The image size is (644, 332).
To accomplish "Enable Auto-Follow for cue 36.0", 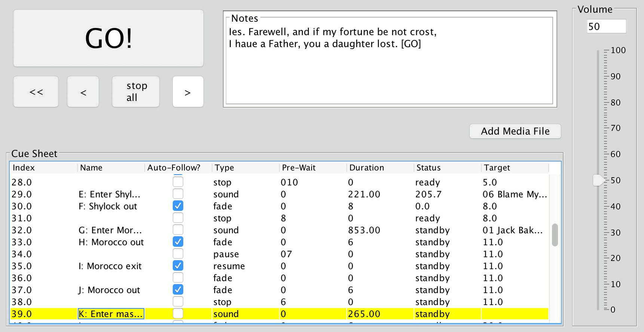I will [x=178, y=278].
